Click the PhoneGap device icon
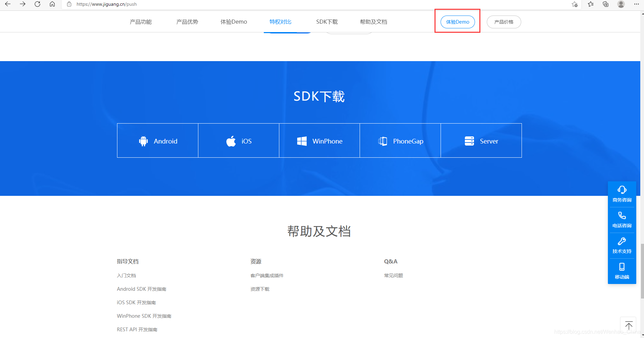 [x=383, y=141]
